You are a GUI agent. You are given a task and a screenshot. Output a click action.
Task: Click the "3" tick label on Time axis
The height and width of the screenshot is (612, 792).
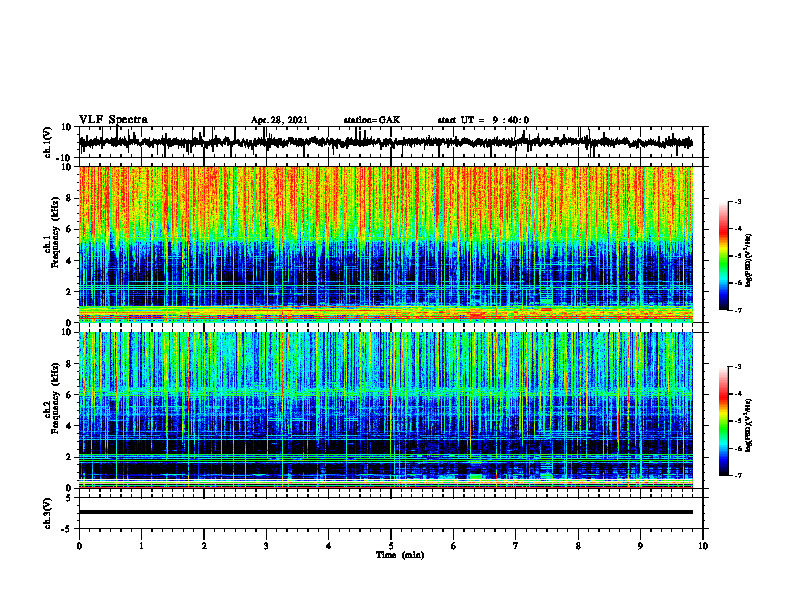coord(266,546)
